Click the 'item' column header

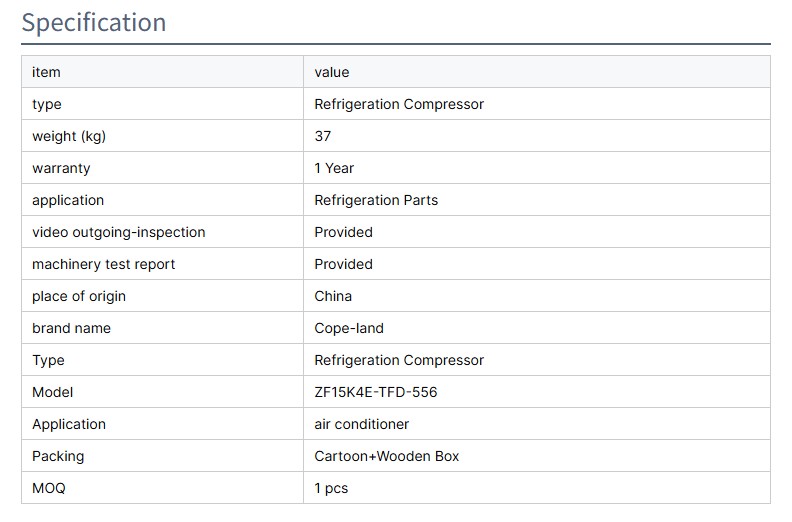click(46, 72)
